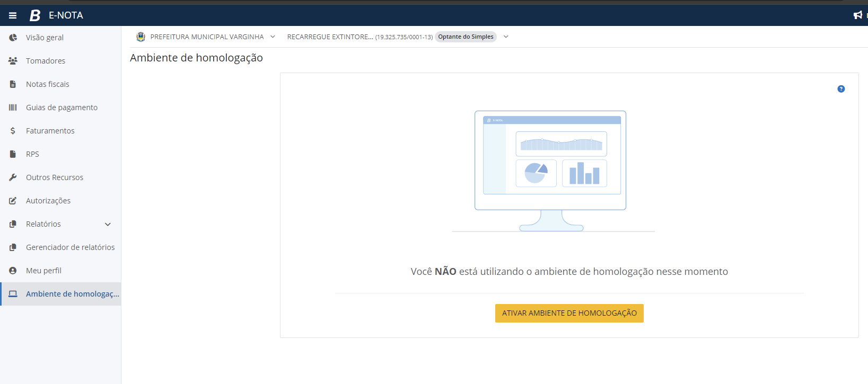Image resolution: width=868 pixels, height=384 pixels.
Task: Click the Faturamentos dollar icon
Action: [x=13, y=131]
